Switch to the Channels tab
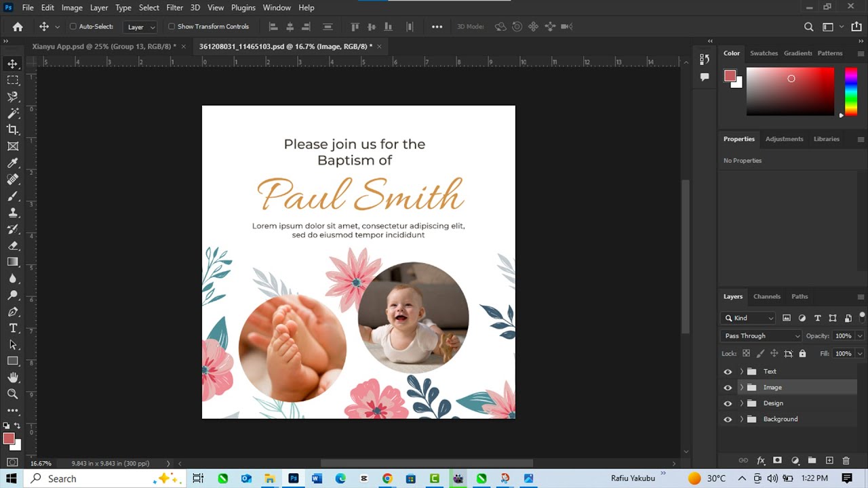The image size is (868, 488). coord(767,296)
